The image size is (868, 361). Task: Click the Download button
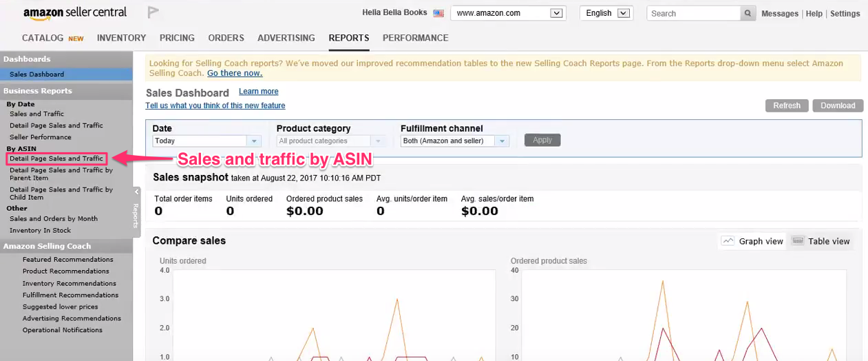(x=838, y=105)
